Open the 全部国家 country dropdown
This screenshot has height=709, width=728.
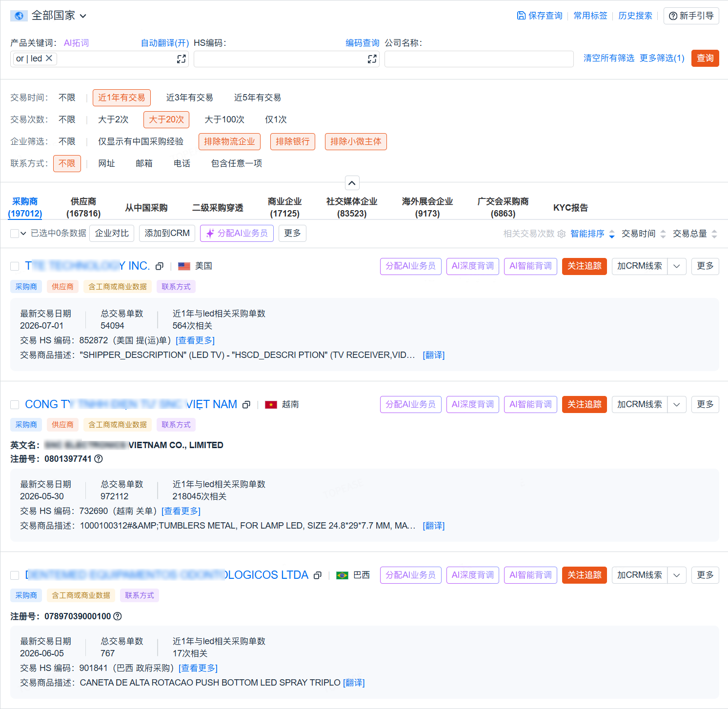point(59,16)
